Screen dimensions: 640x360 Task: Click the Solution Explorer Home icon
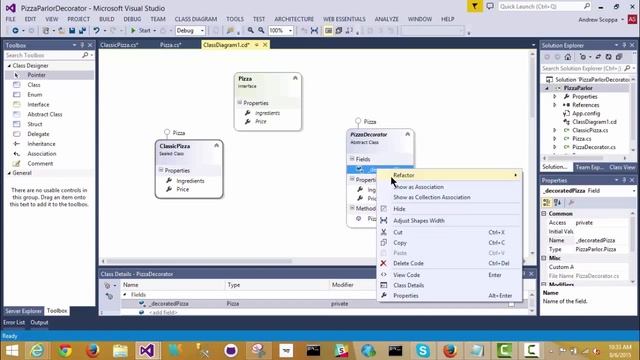click(x=568, y=57)
